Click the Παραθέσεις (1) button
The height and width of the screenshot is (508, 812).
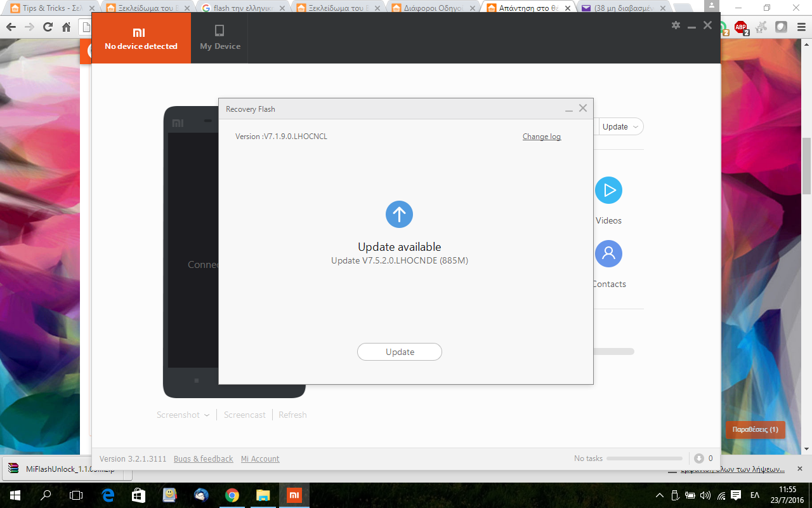tap(755, 429)
